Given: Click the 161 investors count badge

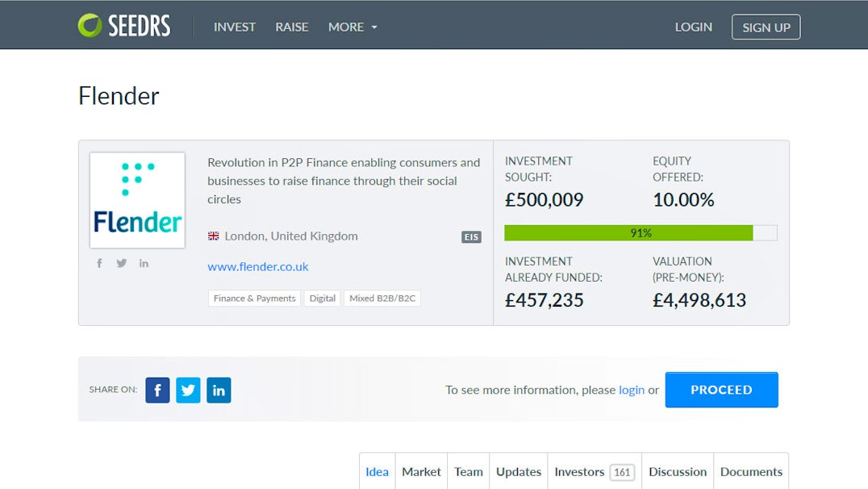Looking at the screenshot, I should click(622, 472).
